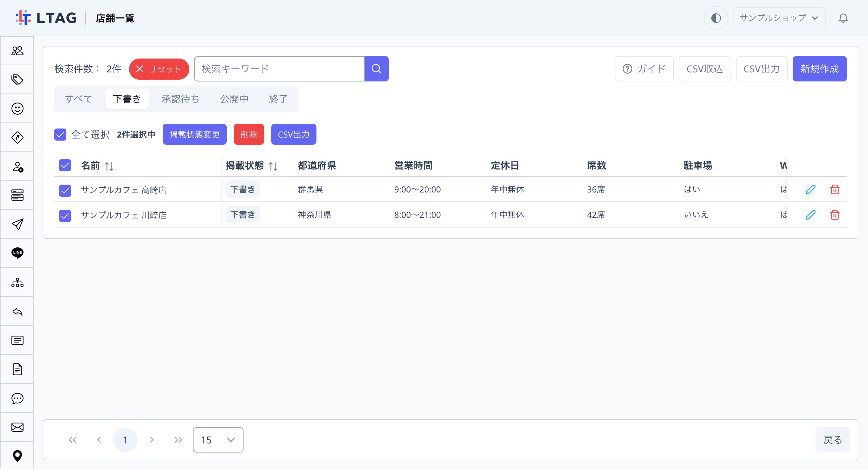
Task: Switch to the 終了 tab
Action: [x=278, y=99]
